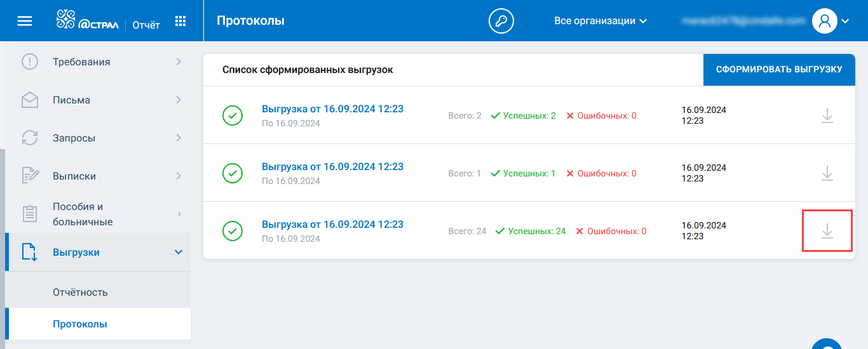The width and height of the screenshot is (868, 349).
Task: Click the Астрал Отчёт logo
Action: click(x=108, y=21)
